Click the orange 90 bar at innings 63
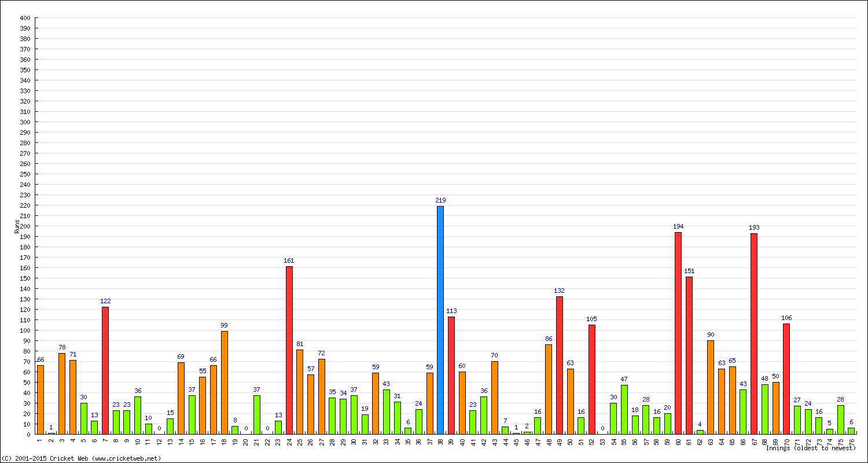 pyautogui.click(x=711, y=387)
